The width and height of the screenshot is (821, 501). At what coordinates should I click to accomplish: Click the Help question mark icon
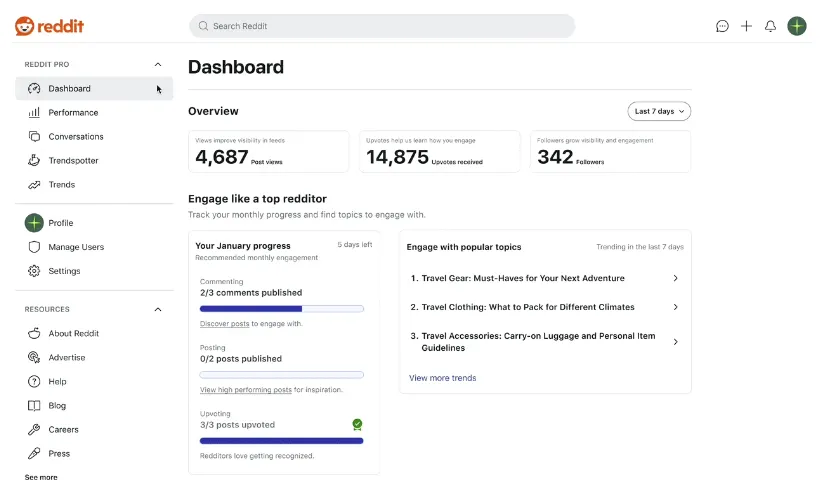[x=34, y=382]
